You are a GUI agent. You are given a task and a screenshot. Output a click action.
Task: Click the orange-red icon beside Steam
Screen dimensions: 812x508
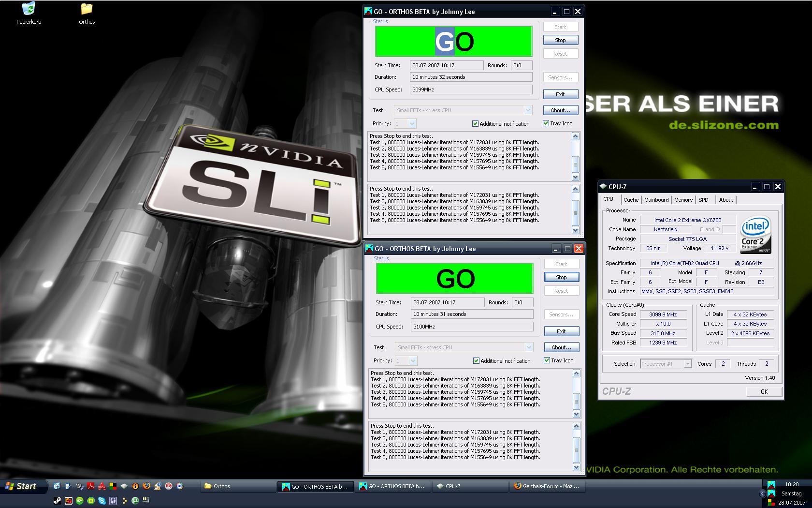tap(69, 501)
